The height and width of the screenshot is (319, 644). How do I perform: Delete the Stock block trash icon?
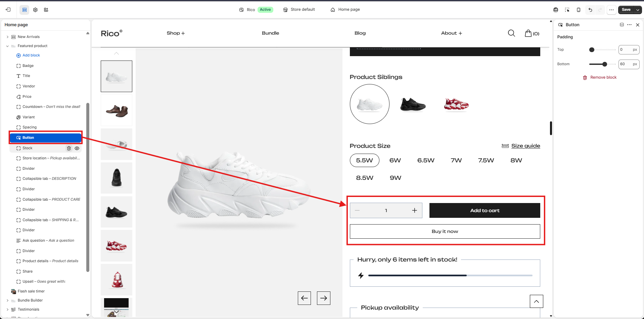(x=69, y=148)
